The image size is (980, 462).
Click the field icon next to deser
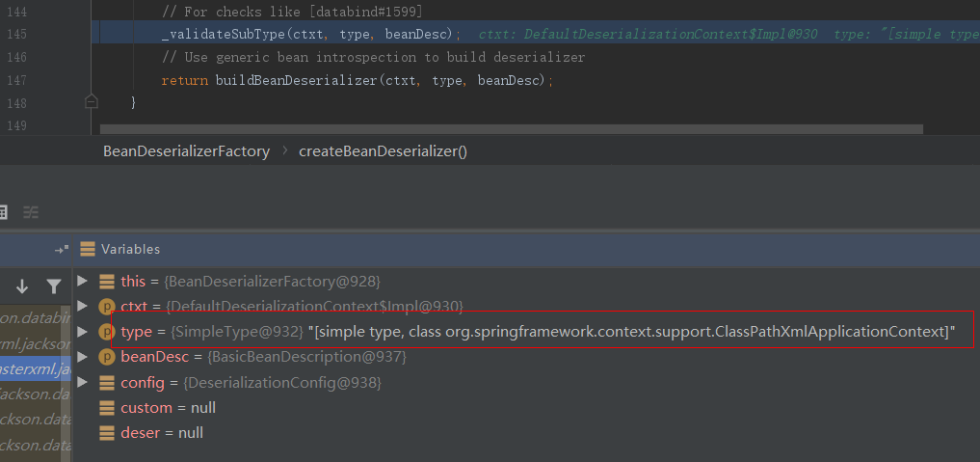[108, 433]
